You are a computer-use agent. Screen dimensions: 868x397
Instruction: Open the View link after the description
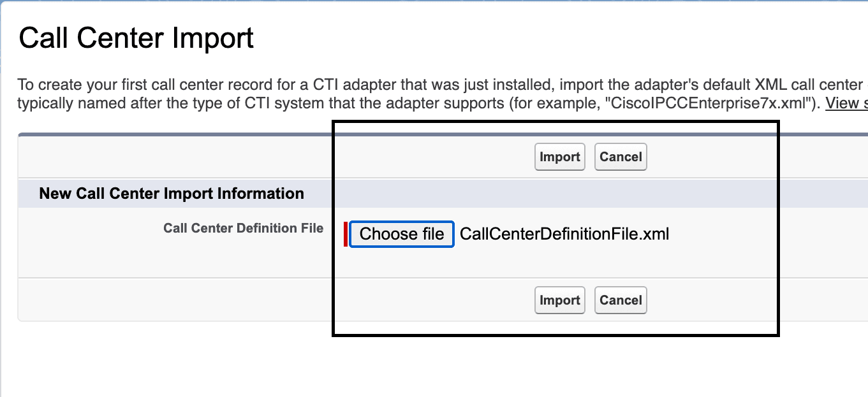click(846, 103)
